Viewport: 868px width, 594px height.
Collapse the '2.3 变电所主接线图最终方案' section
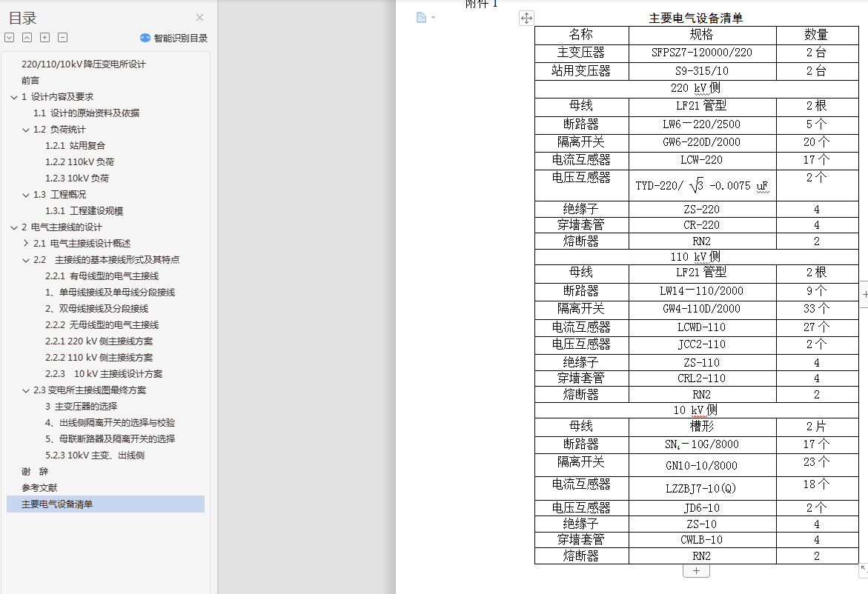pyautogui.click(x=25, y=391)
